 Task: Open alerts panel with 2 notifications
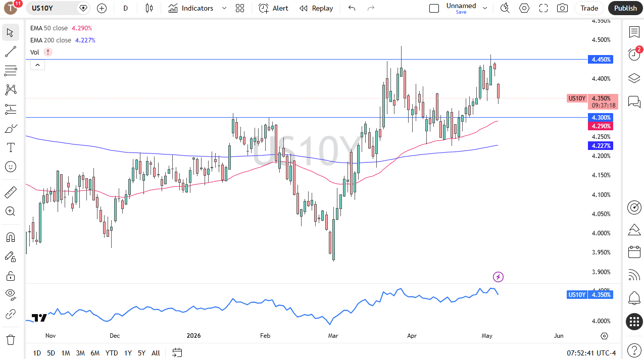coord(634,55)
